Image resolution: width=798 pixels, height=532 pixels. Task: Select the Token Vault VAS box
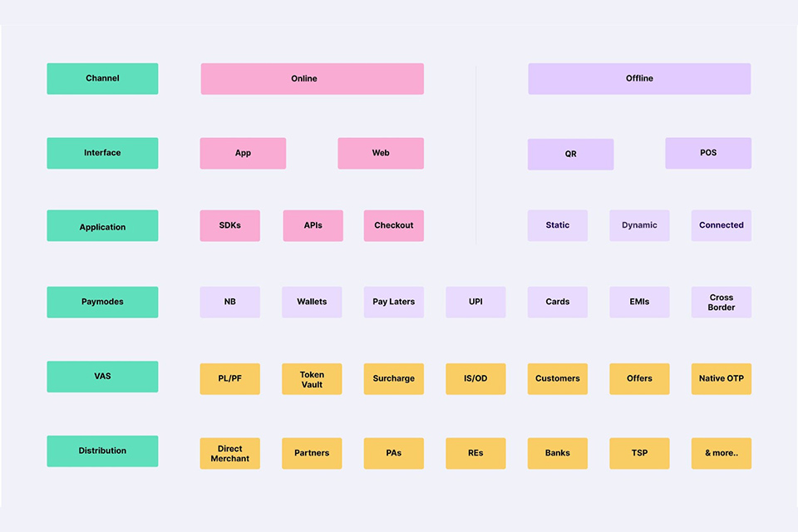tap(312, 378)
